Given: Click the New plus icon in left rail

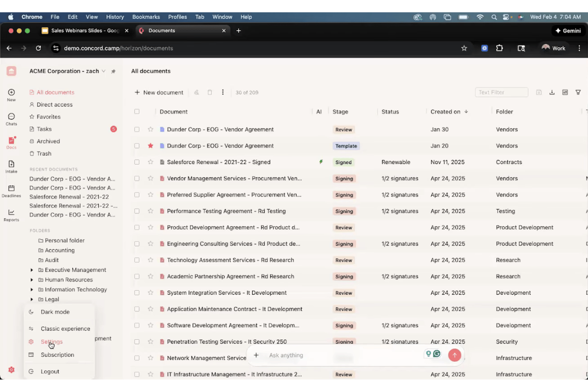Looking at the screenshot, I should 11,92.
